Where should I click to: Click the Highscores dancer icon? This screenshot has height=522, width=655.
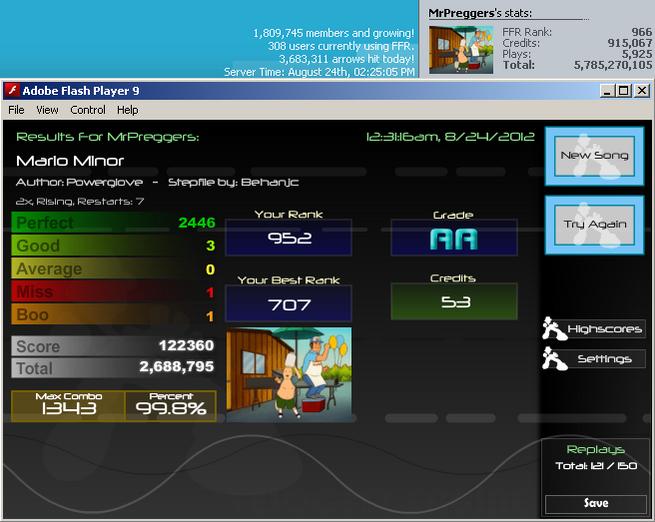pos(554,329)
